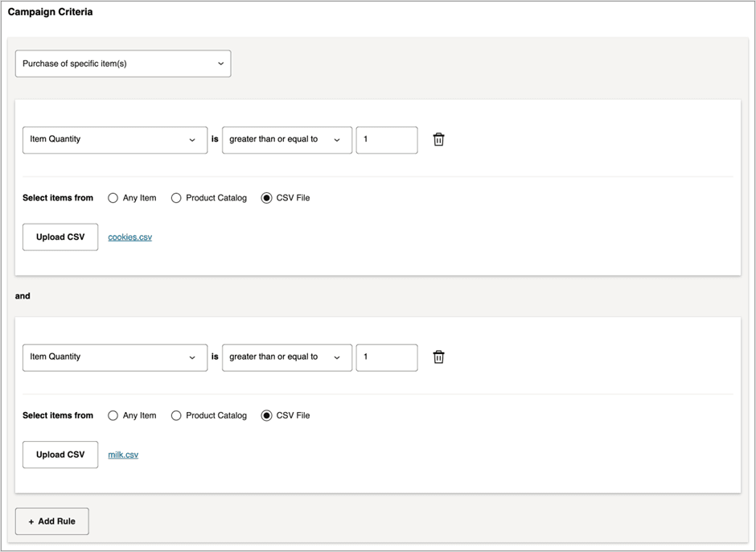Choose 'Product Catalog' radio in second rule

click(x=176, y=416)
